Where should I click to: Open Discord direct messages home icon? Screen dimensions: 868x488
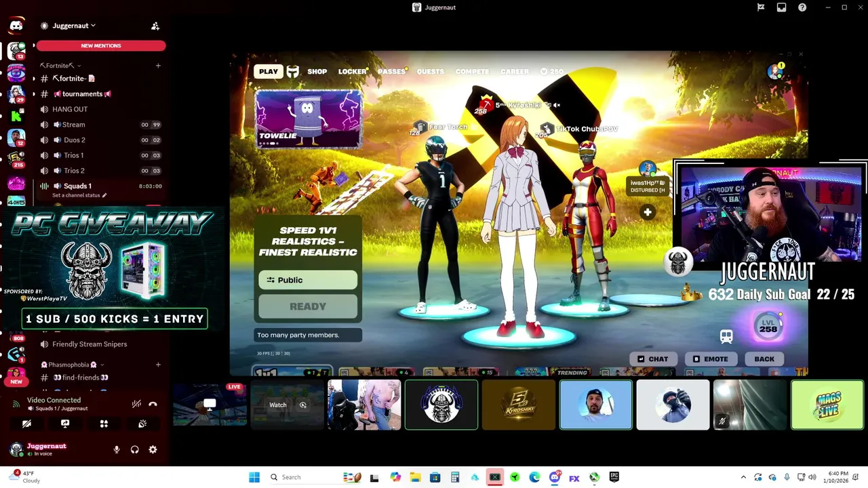[x=16, y=26]
